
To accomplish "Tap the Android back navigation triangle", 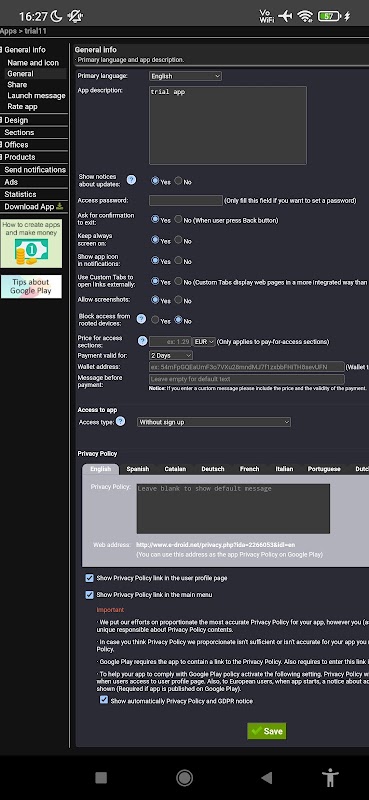I will point(266,778).
